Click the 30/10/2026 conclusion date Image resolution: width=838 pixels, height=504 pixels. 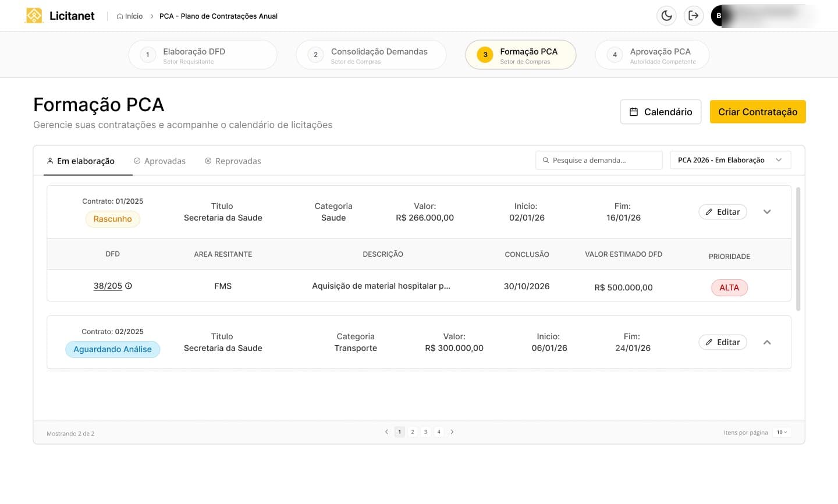[x=527, y=286]
